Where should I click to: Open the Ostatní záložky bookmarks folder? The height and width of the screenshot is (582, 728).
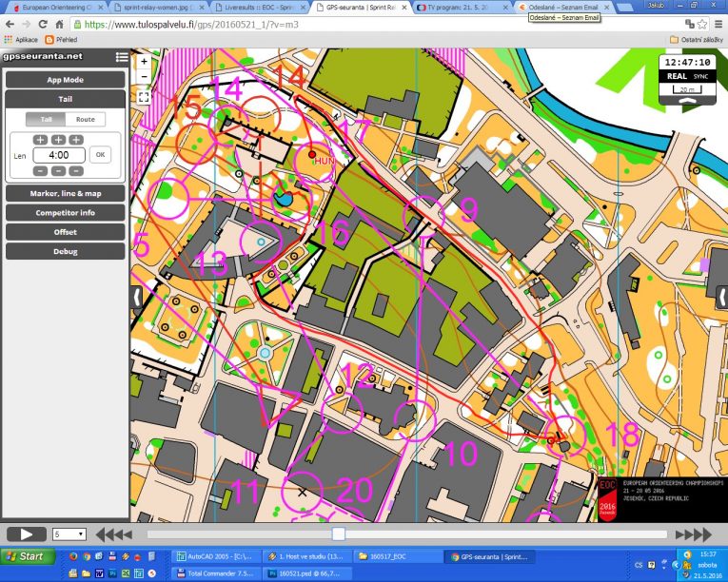[697, 40]
